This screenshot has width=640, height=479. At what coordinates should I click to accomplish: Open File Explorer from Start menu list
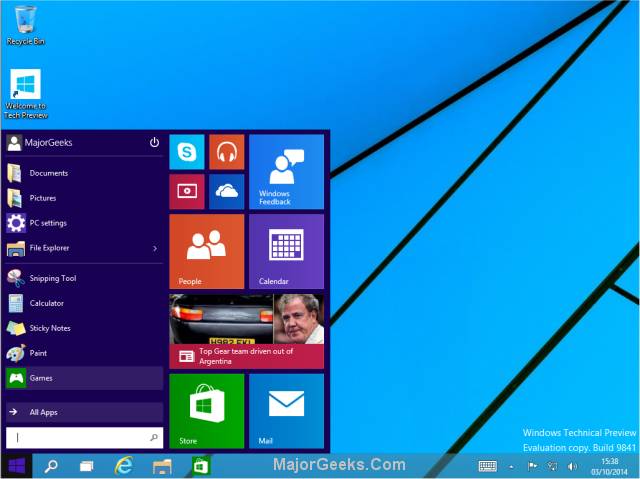(78, 248)
